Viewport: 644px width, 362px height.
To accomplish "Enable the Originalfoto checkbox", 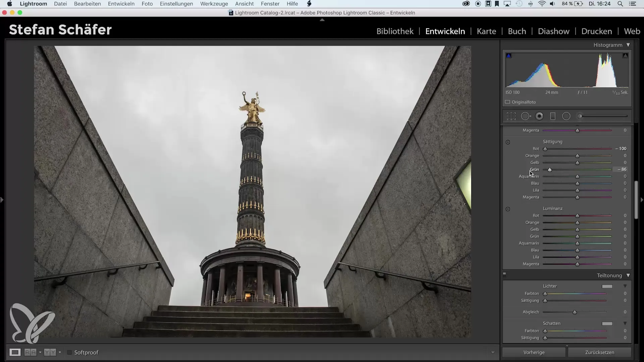I will point(507,102).
